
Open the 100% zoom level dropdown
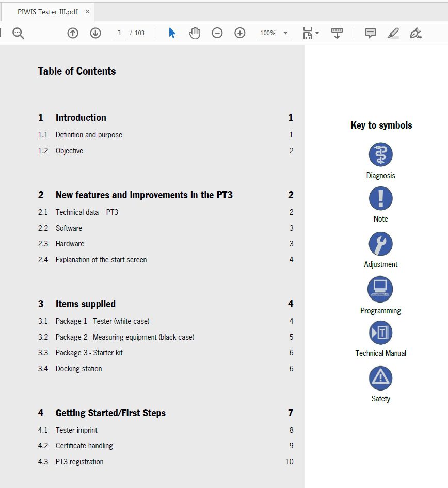274,33
